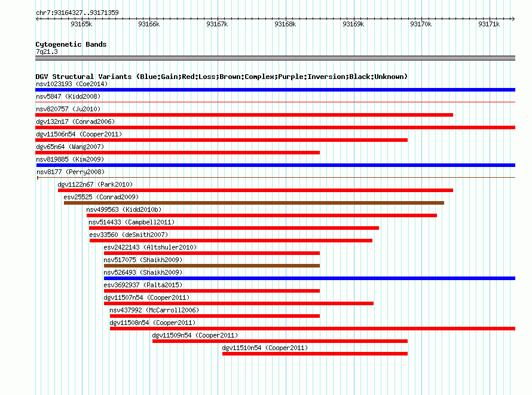Click the nsv437992 red loss bar

tap(215, 316)
